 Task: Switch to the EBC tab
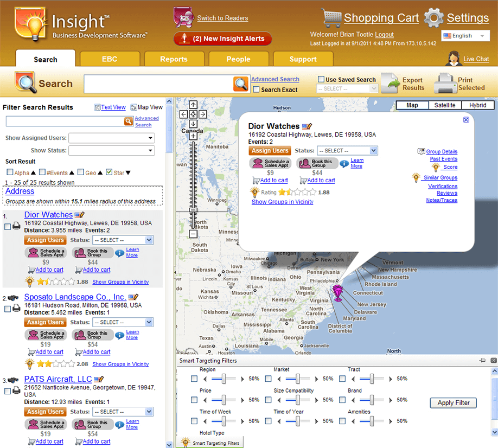click(110, 59)
